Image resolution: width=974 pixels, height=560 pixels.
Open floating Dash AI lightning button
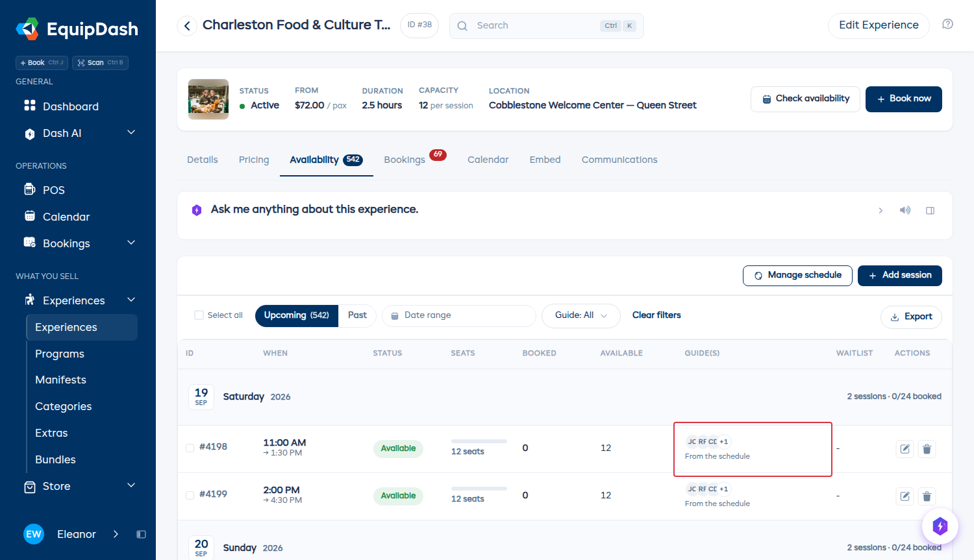(940, 526)
